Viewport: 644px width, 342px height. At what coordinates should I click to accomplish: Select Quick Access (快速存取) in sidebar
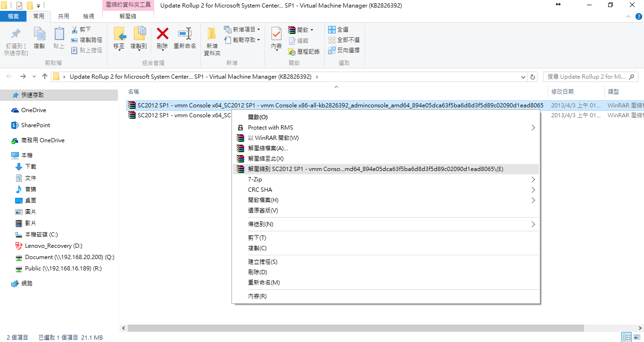click(59, 95)
